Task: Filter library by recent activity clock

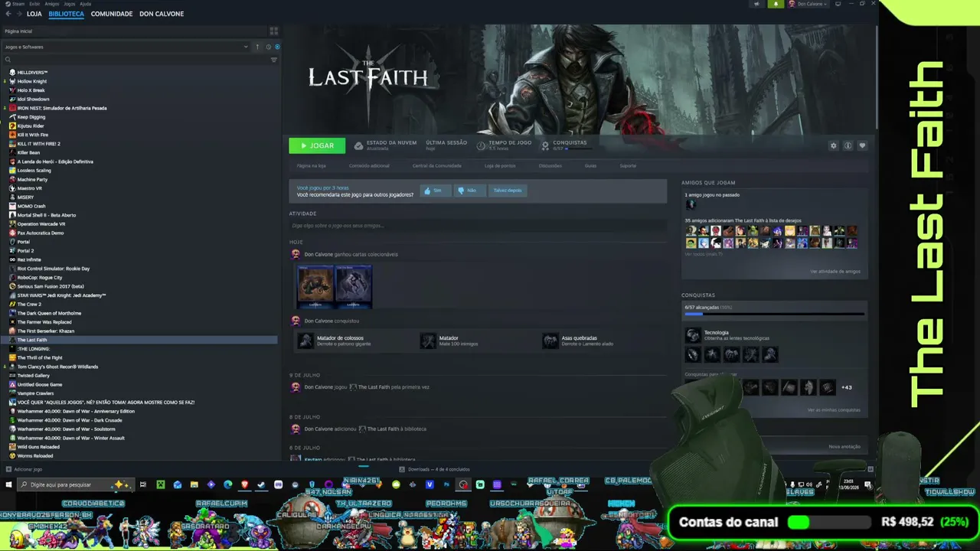Action: point(268,47)
